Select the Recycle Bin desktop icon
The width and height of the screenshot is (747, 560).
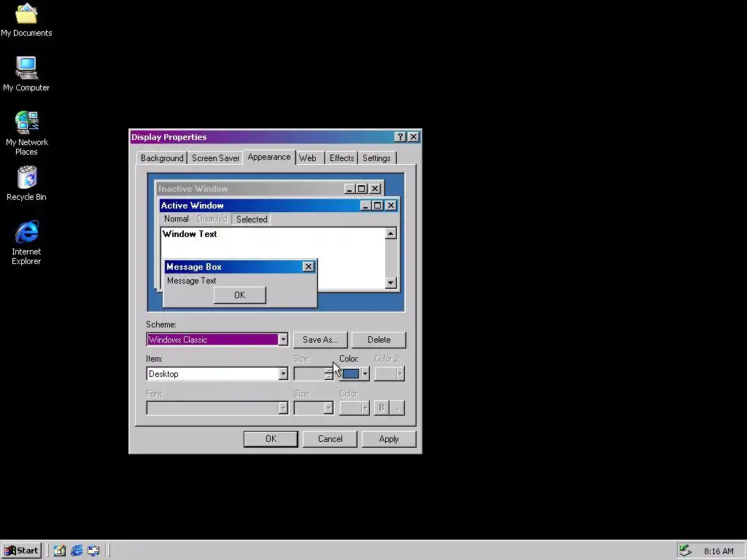(x=26, y=183)
